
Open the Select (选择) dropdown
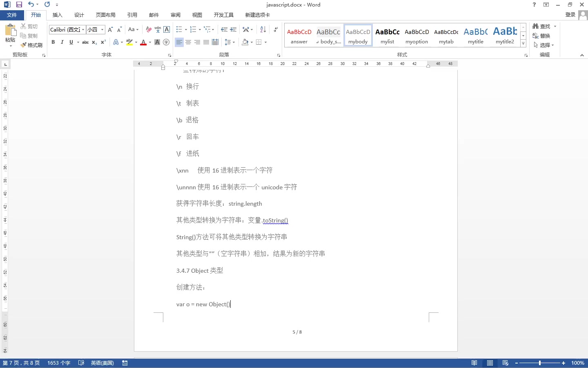point(544,45)
